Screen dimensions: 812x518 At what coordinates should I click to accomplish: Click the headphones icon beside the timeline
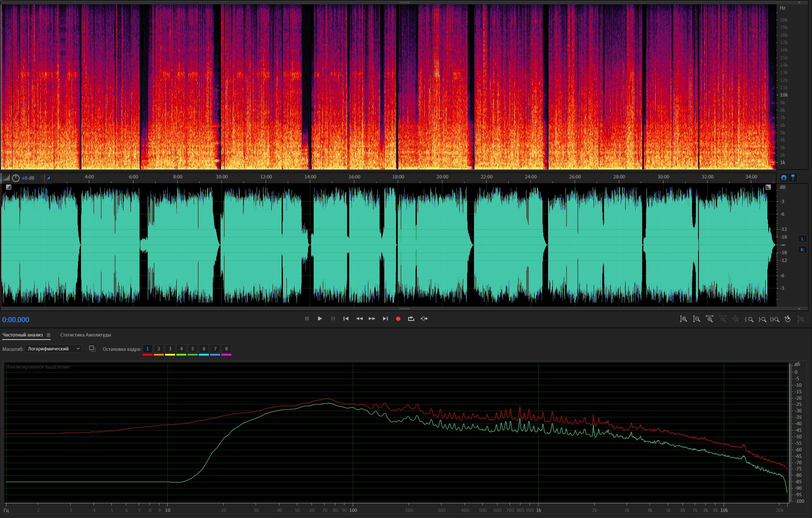[x=783, y=178]
